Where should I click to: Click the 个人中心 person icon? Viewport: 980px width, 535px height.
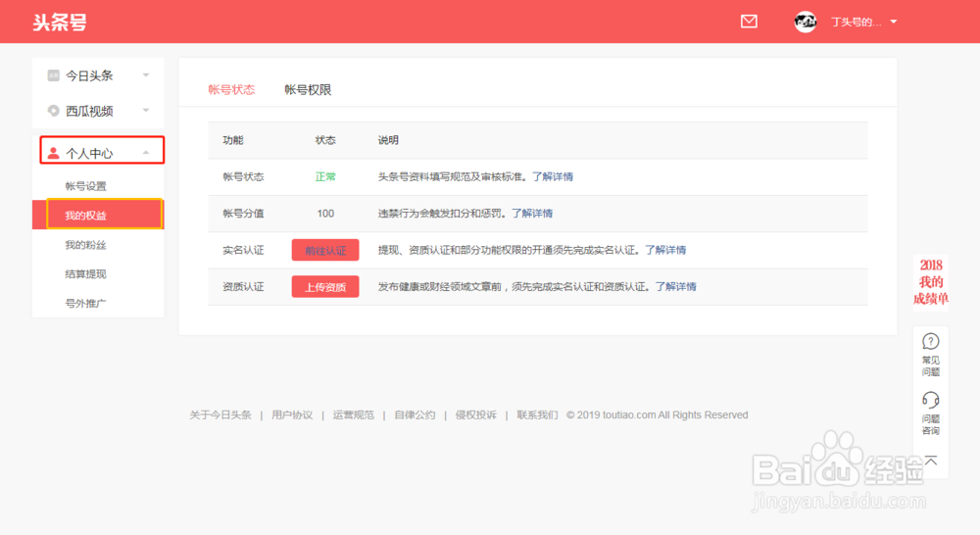tap(53, 153)
